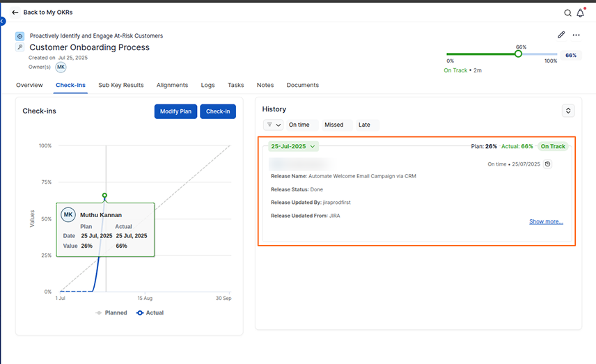Viewport: 596px width, 364px height.
Task: Go to the Alignments tab
Action: (172, 85)
